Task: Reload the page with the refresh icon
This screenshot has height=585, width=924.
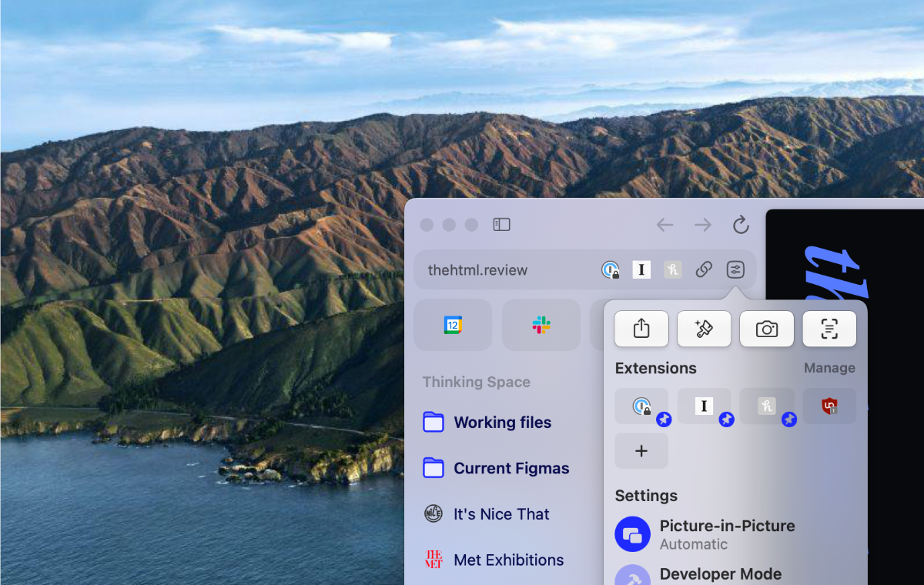Action: (741, 225)
